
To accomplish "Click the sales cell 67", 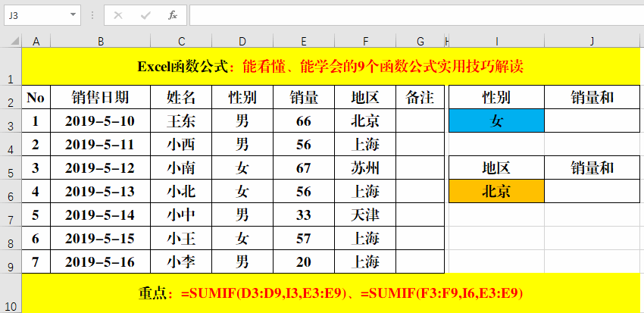I will [x=304, y=167].
